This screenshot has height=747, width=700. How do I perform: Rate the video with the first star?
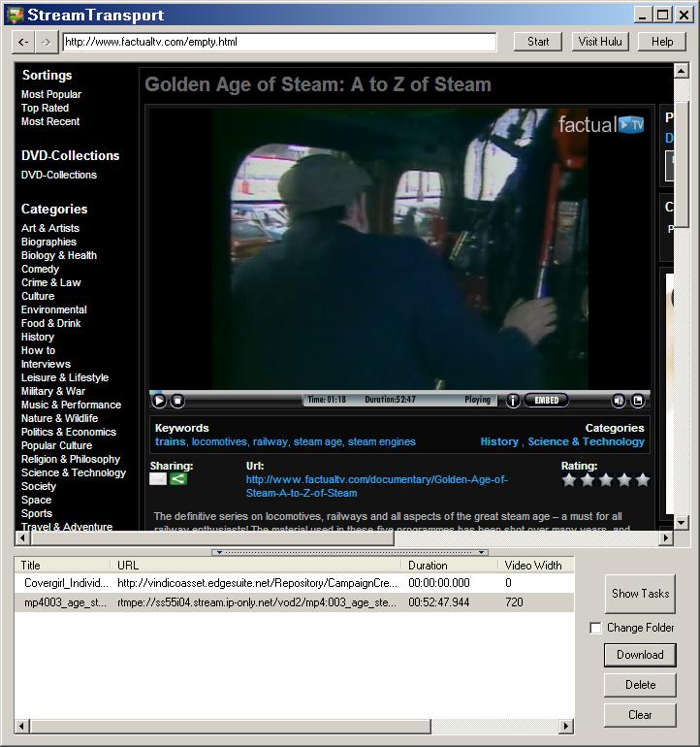coord(568,480)
